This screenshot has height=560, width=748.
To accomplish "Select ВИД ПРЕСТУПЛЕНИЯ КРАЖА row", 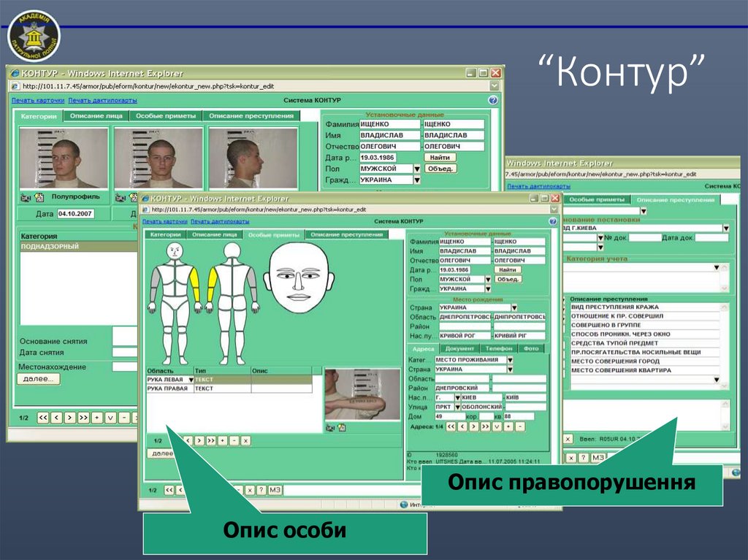I will (x=644, y=307).
